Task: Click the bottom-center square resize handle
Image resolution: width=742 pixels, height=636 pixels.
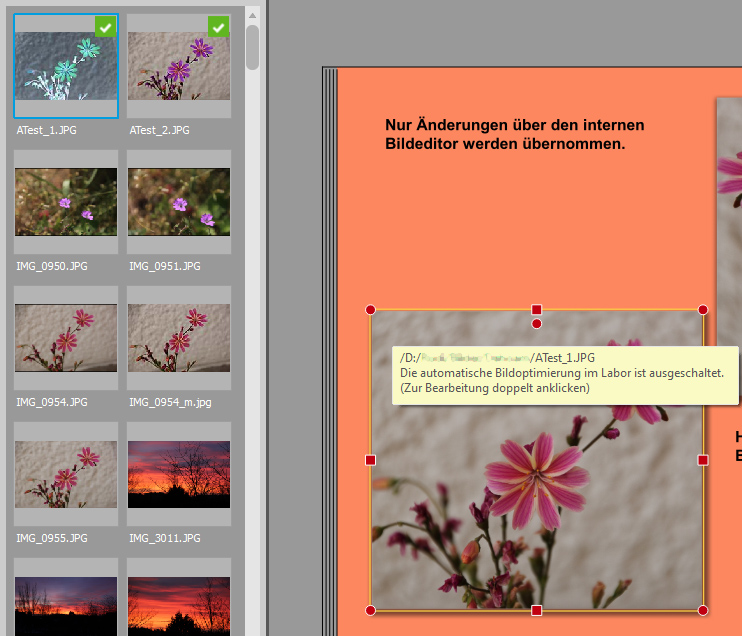Action: (x=537, y=610)
